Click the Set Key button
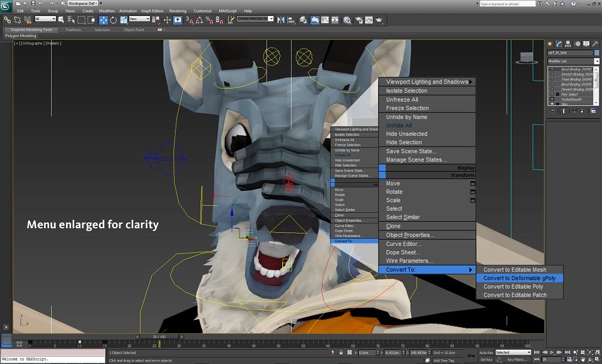Image resolution: width=602 pixels, height=364 pixels. point(486,359)
